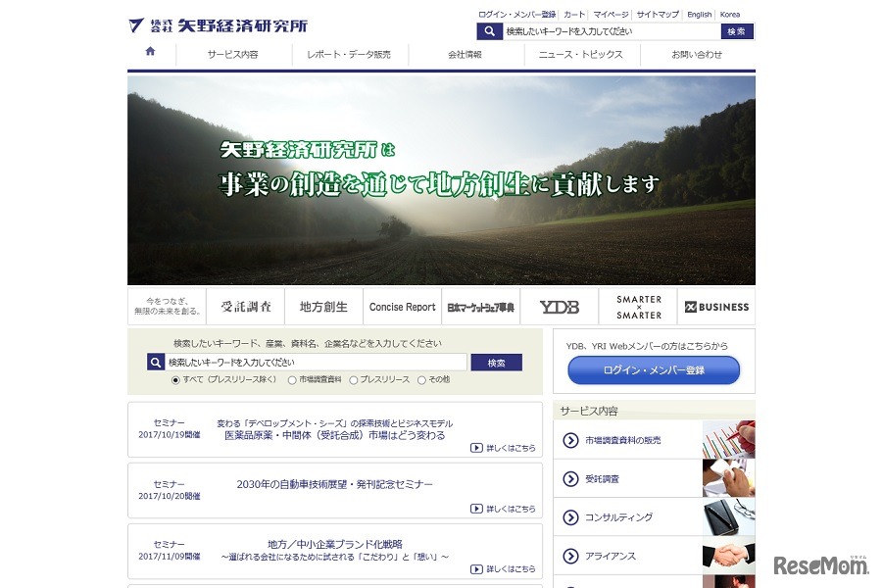The image size is (882, 588).
Task: Switch to the 受託調査 tab below the banner
Action: 245,306
